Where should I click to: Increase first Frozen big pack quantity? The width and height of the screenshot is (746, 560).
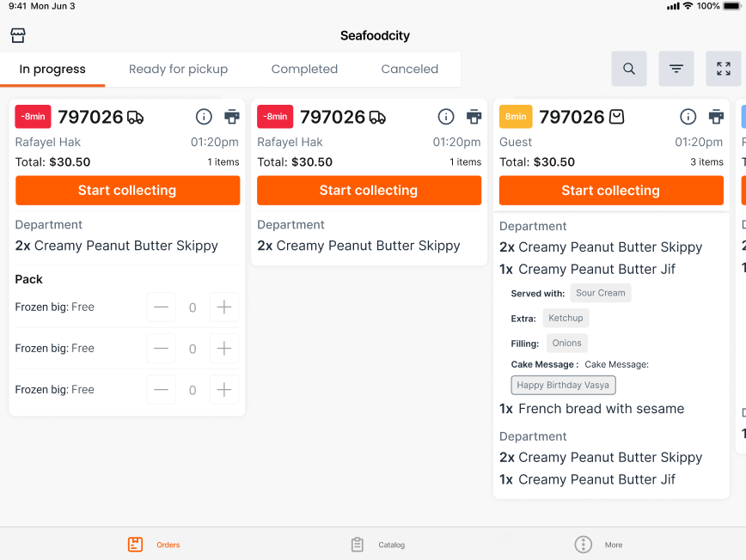coord(224,307)
